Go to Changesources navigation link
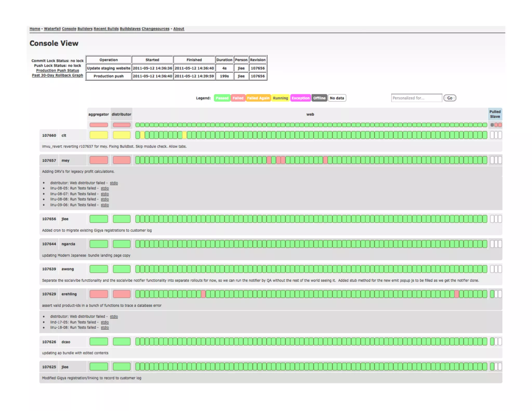 tap(155, 29)
